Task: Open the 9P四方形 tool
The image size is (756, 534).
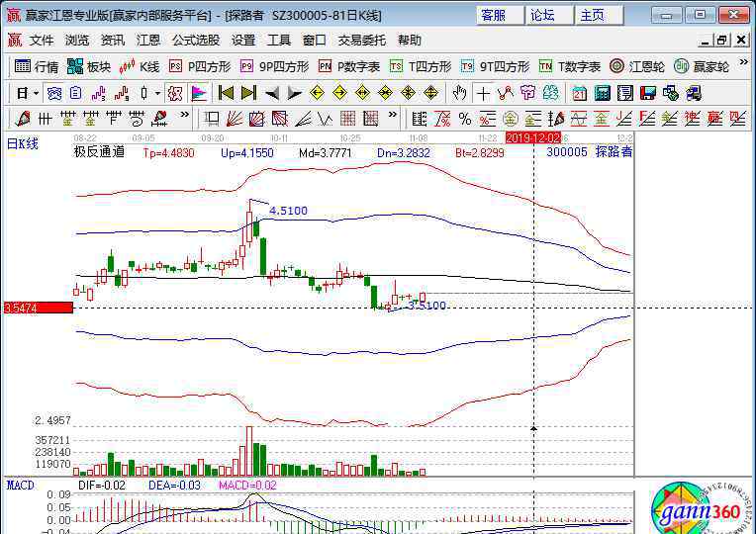Action: 274,66
